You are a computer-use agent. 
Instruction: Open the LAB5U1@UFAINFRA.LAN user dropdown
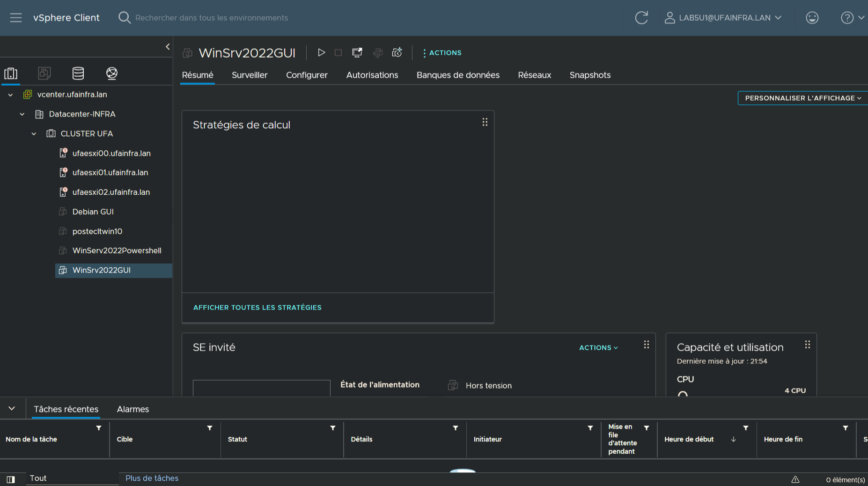[723, 18]
